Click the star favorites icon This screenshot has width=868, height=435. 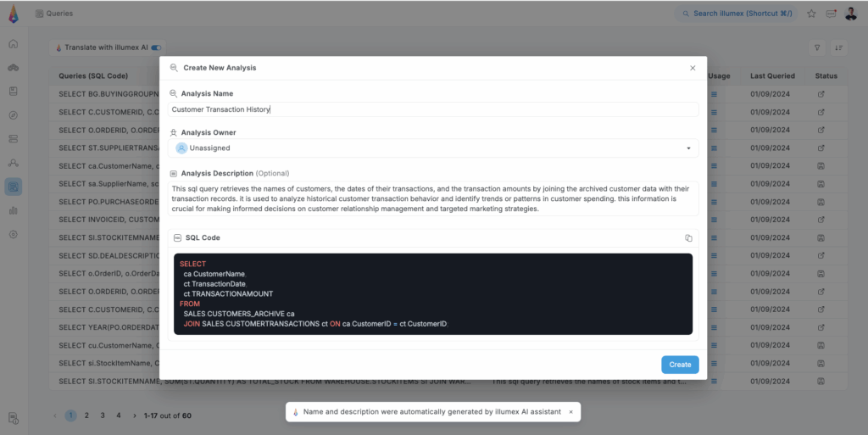pyautogui.click(x=811, y=14)
